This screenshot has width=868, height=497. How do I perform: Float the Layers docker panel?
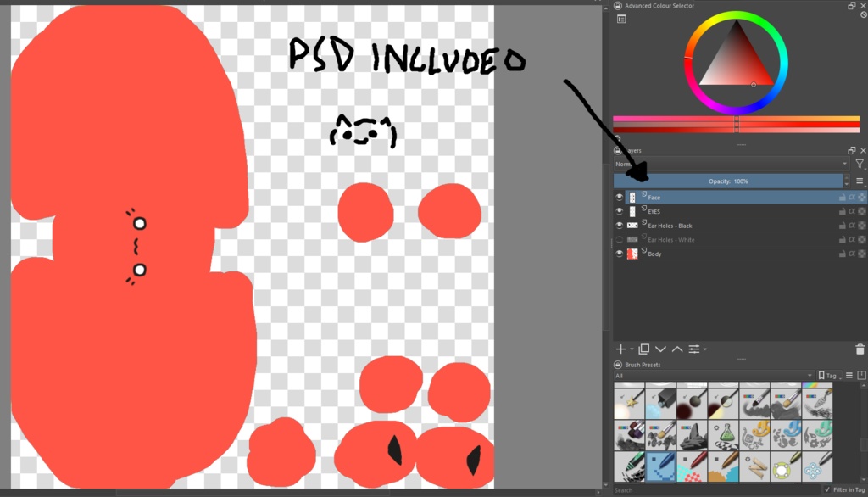pos(851,151)
